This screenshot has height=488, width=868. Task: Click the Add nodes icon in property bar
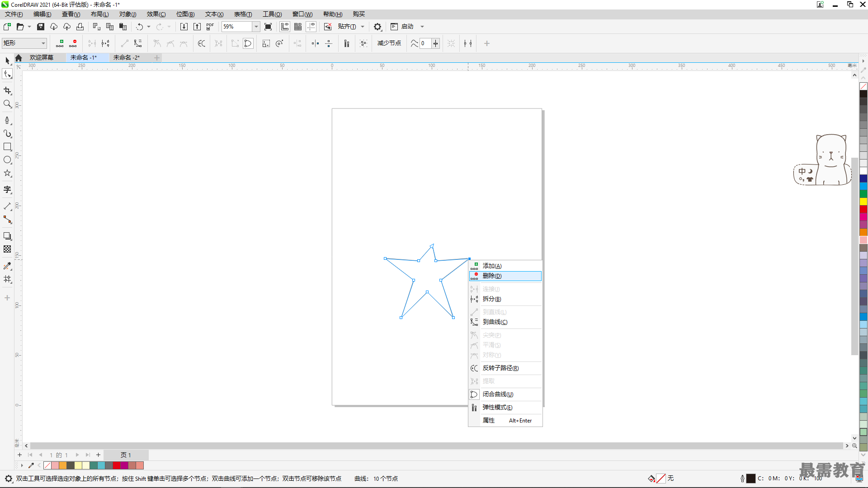click(x=60, y=43)
